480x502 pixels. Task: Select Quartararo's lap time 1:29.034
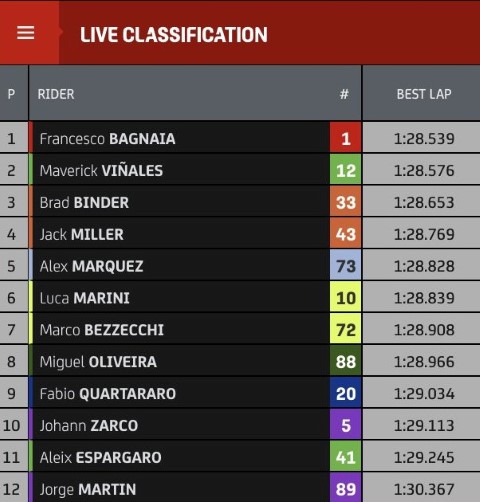pyautogui.click(x=424, y=393)
